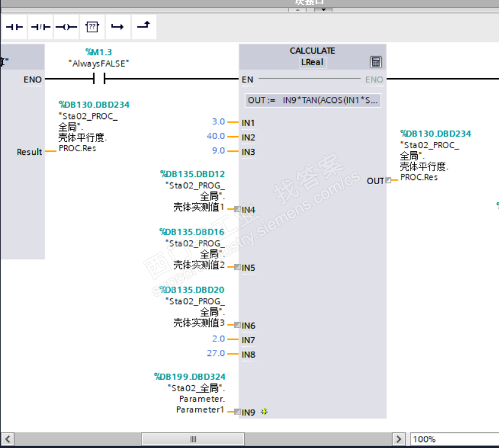Insert a normally open contact
This screenshot has height=448, width=499.
tap(14, 27)
